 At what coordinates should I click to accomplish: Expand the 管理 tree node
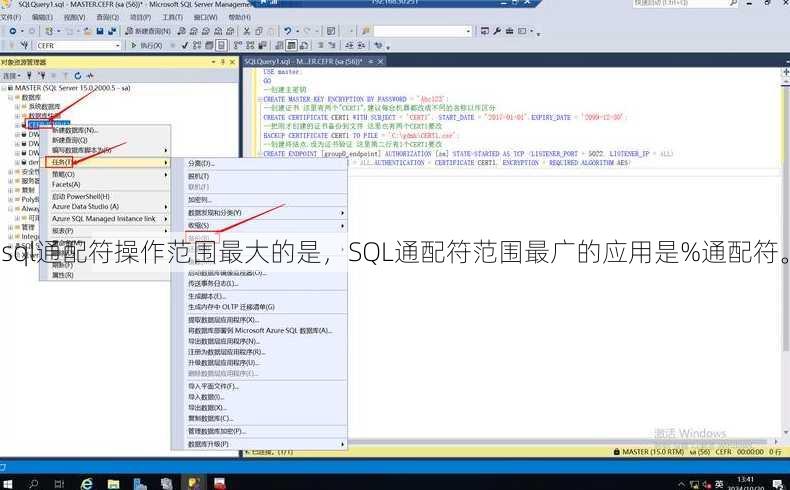[11, 227]
